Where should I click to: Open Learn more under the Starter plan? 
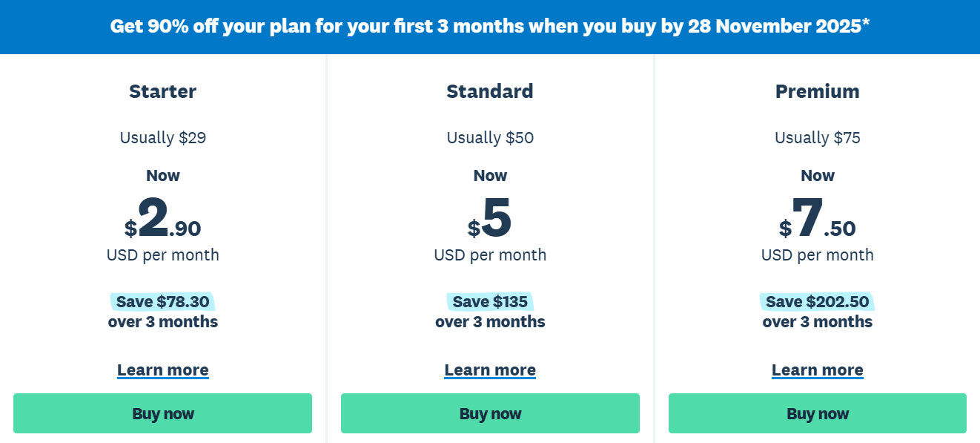[x=162, y=370]
